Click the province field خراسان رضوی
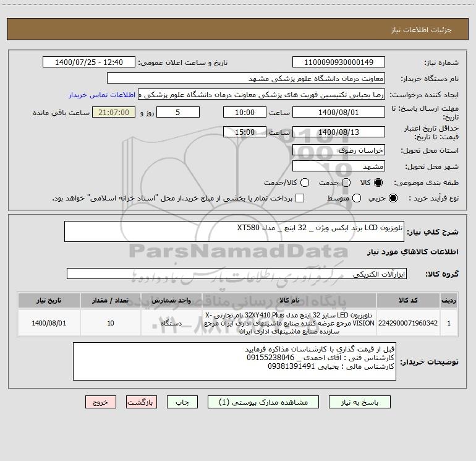 pos(339,150)
